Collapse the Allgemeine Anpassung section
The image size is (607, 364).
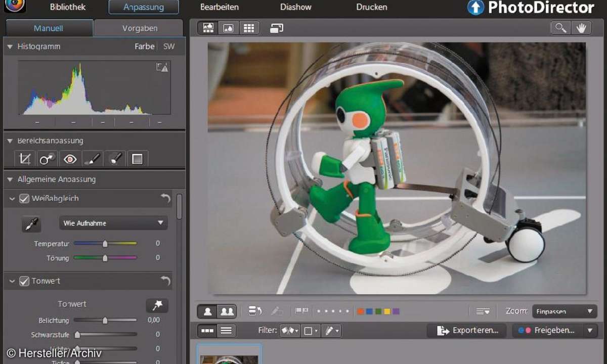click(x=10, y=179)
